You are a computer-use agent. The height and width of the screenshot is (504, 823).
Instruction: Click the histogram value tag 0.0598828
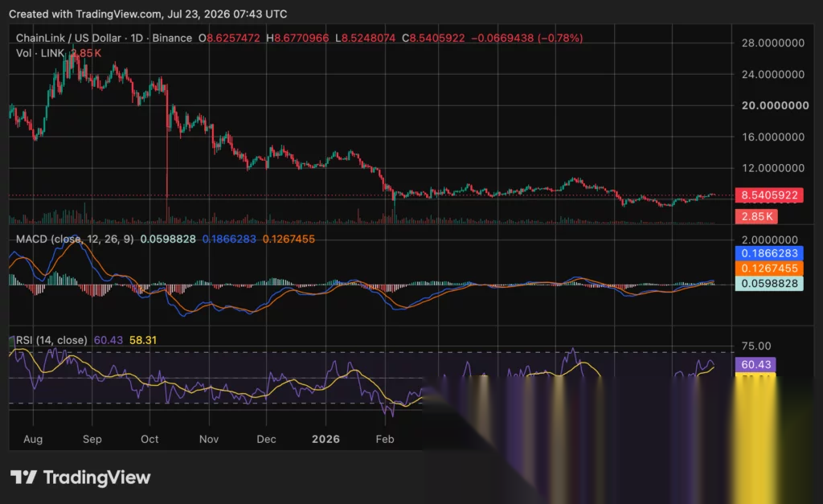pyautogui.click(x=769, y=284)
